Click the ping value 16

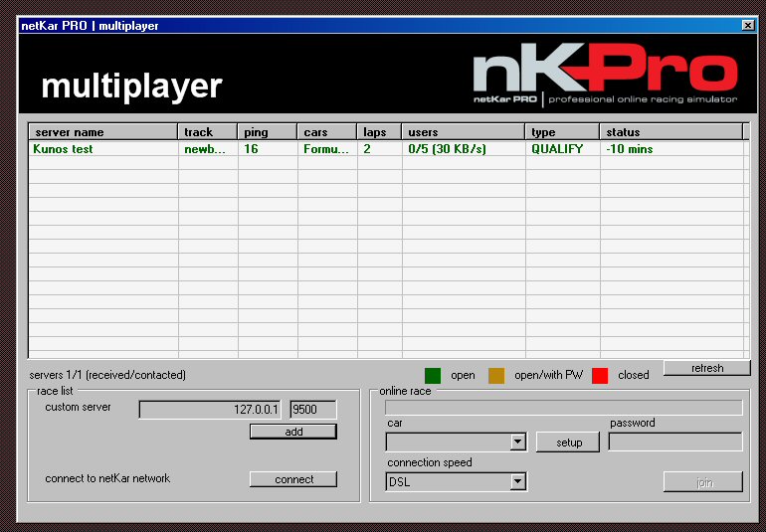coord(251,149)
